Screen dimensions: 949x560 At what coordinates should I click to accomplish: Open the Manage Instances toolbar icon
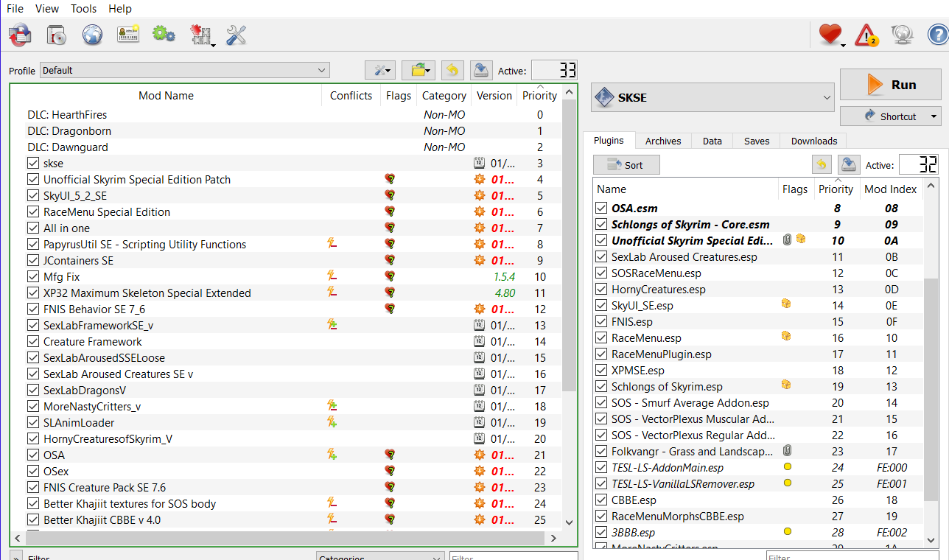[20, 34]
